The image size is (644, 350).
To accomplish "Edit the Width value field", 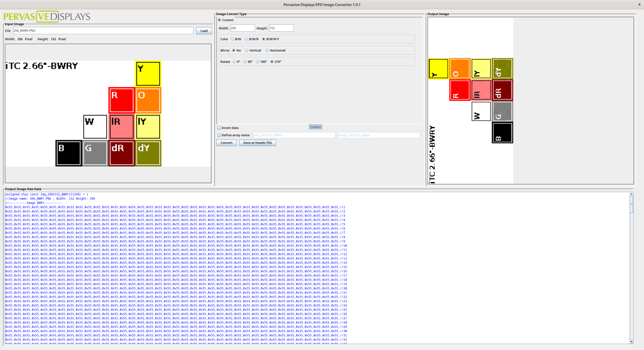I will [x=243, y=28].
